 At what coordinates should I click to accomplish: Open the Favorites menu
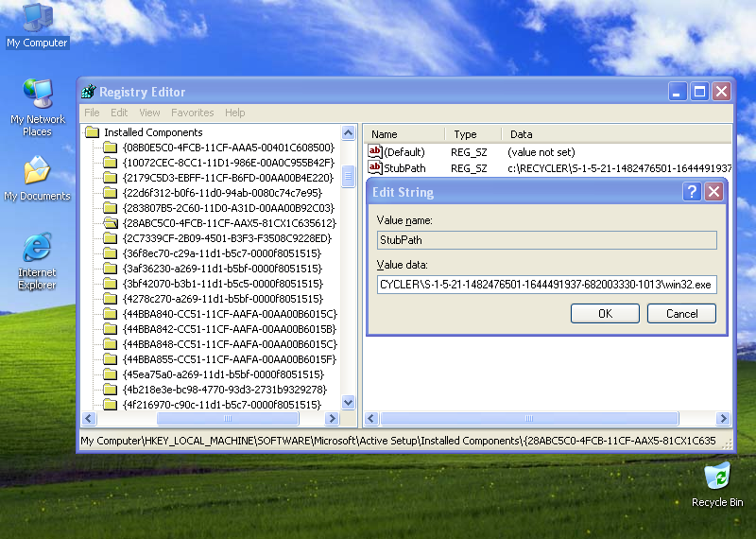click(192, 113)
